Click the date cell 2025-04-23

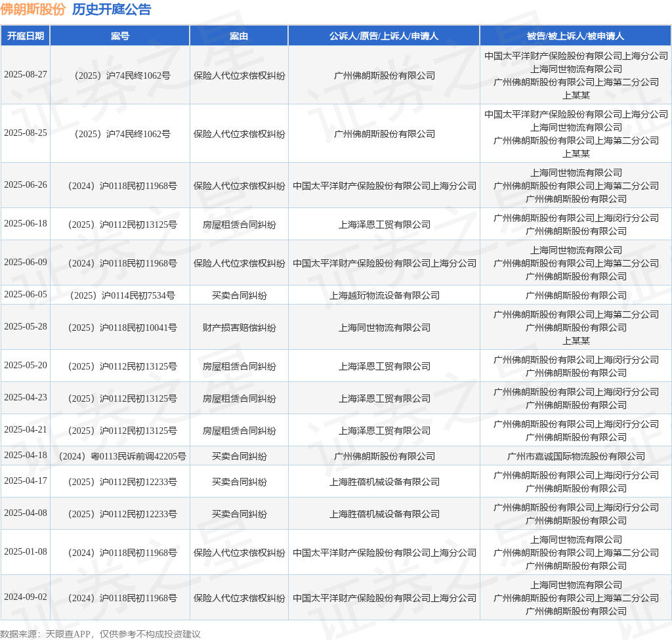(x=26, y=397)
